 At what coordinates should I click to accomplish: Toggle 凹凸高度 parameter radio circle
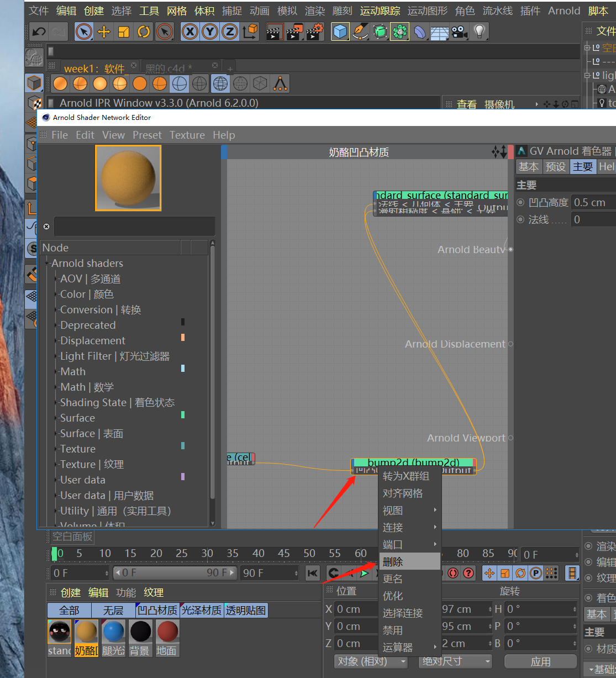[x=520, y=202]
